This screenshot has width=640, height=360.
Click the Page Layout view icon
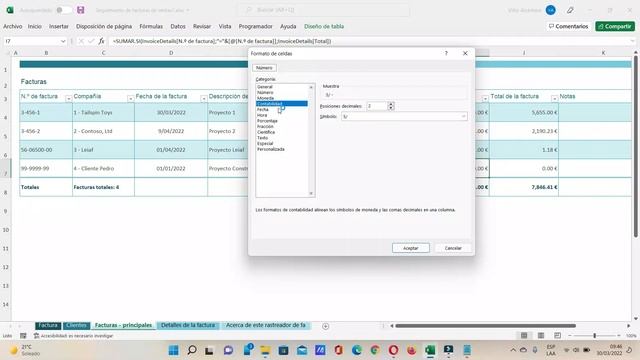[x=540, y=336]
